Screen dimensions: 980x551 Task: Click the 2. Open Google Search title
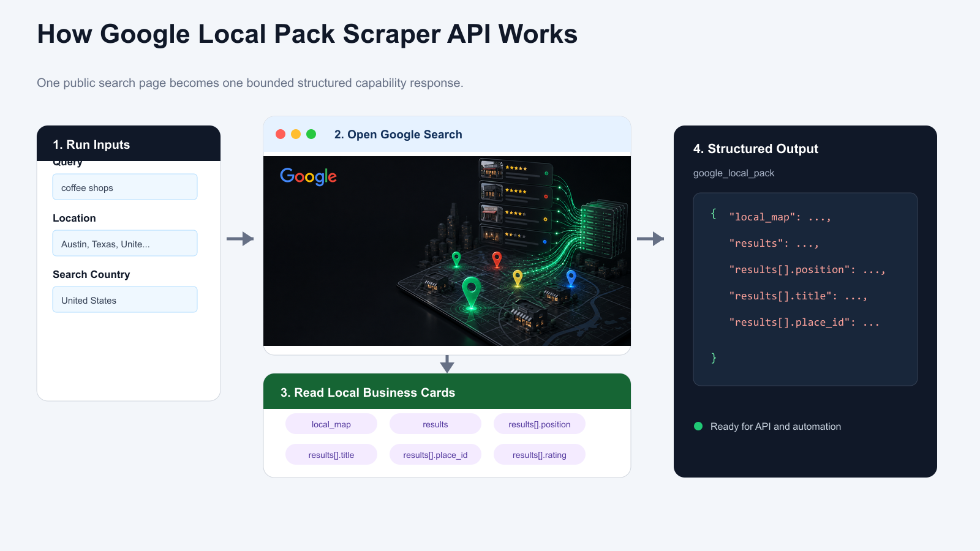[398, 135]
